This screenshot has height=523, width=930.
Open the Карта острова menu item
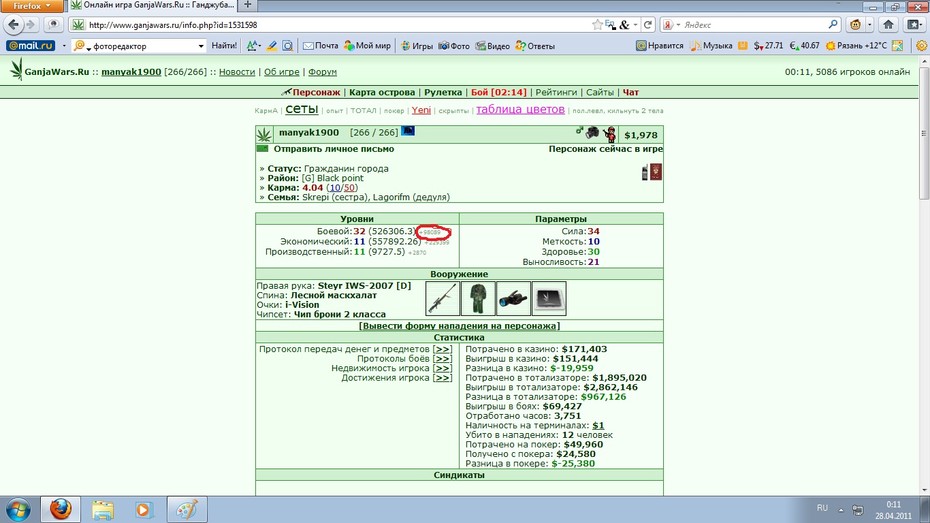pos(382,93)
